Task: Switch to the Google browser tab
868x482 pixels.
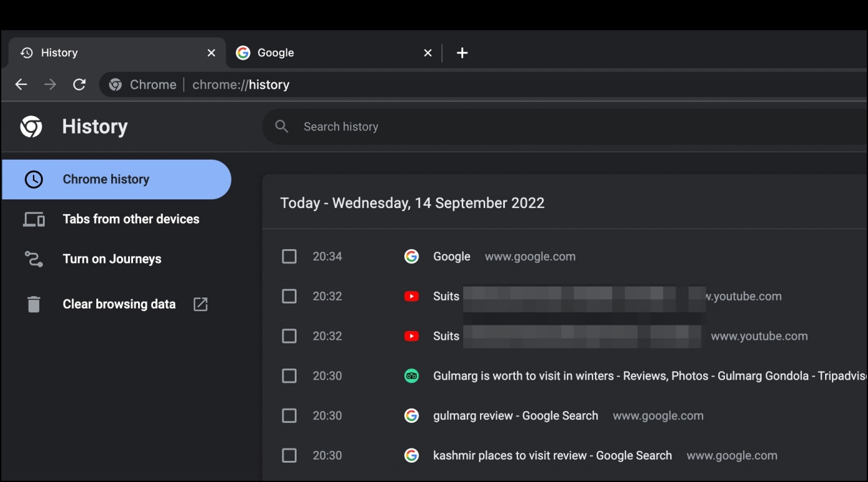Action: tap(335, 53)
